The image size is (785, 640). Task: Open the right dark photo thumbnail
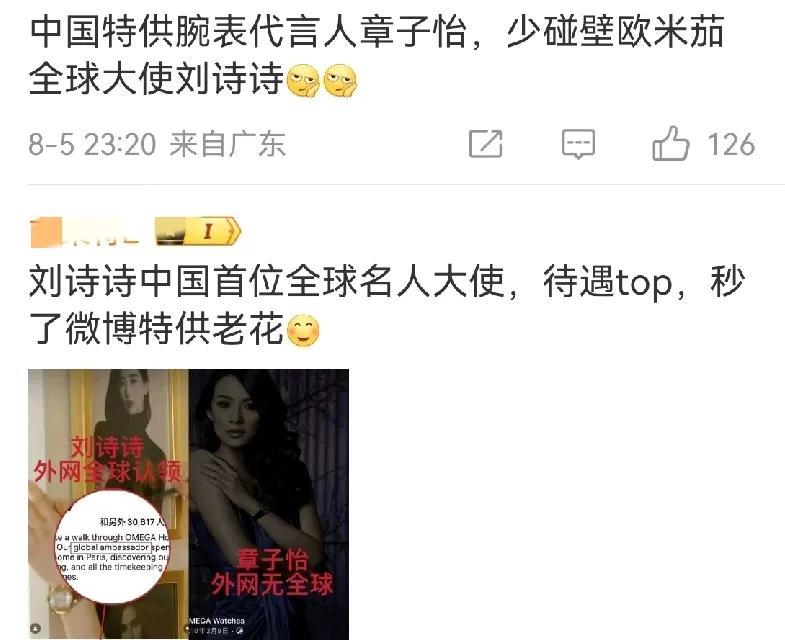point(269,504)
